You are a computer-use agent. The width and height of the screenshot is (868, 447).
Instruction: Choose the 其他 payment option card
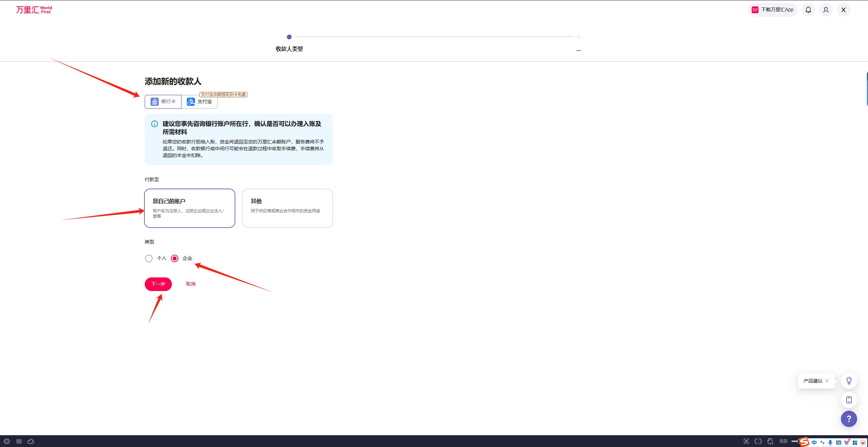click(x=288, y=208)
